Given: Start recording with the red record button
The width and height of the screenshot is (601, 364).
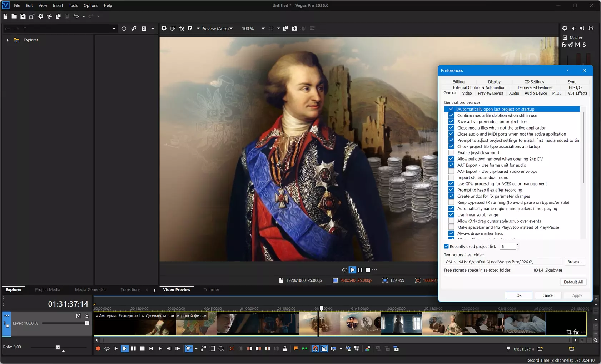Looking at the screenshot, I should point(98,349).
